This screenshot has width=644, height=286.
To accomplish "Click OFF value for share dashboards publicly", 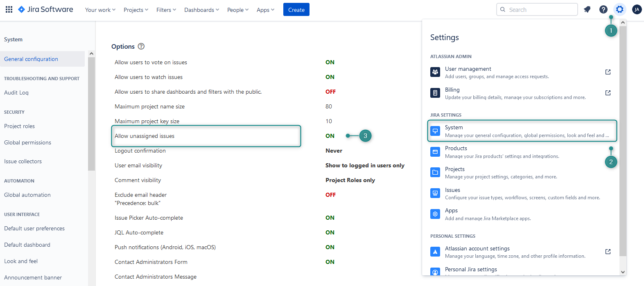I will click(x=330, y=92).
